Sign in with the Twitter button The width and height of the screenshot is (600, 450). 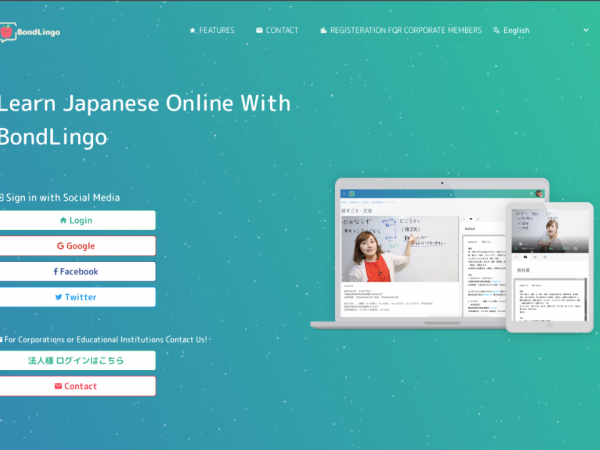pos(76,297)
